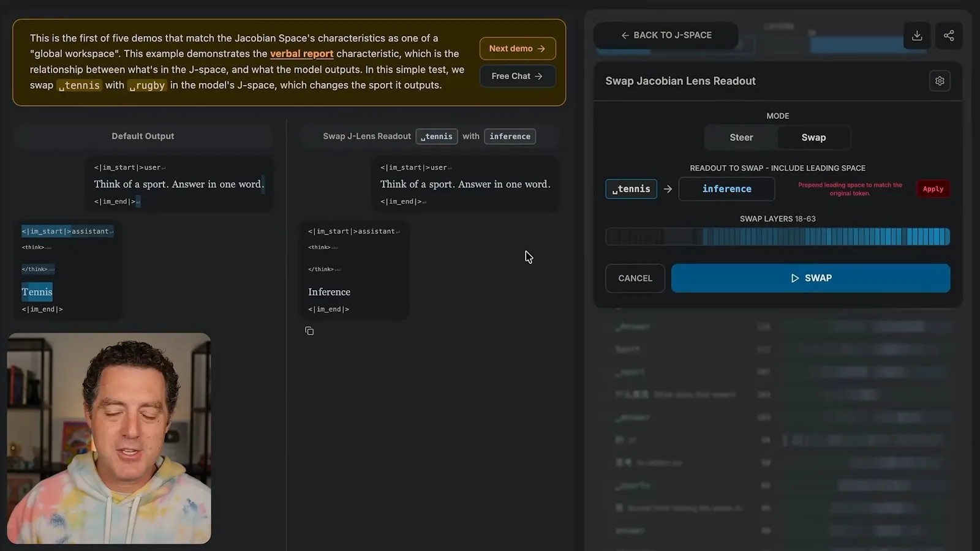
Task: Click the share icon in the top bar
Action: click(x=949, y=36)
